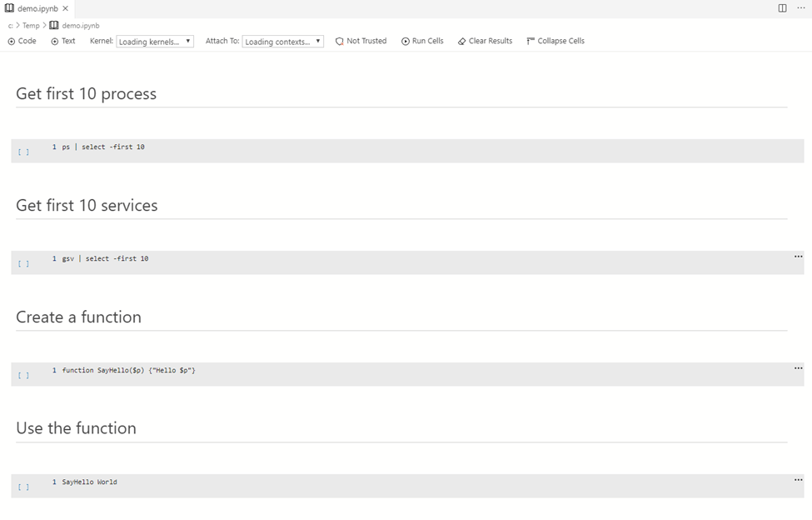The width and height of the screenshot is (812, 520).
Task: Click the c: breadcrumb segment
Action: (10, 25)
